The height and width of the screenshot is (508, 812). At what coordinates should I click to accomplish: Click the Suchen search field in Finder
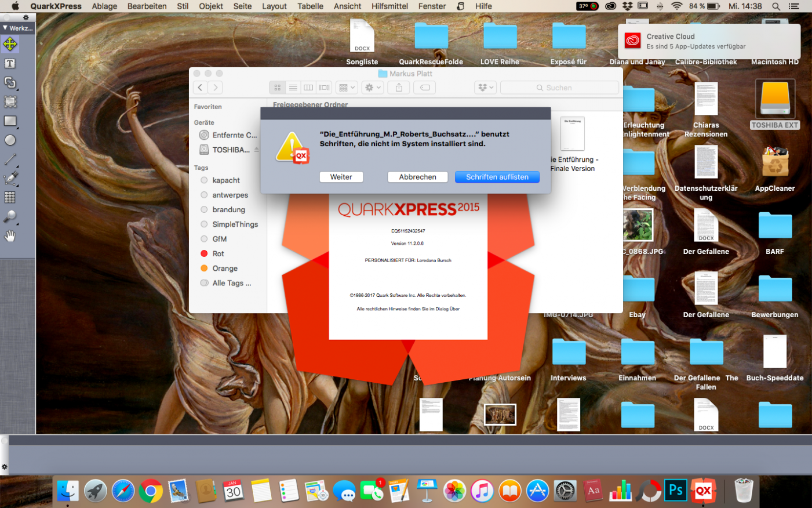tap(559, 88)
